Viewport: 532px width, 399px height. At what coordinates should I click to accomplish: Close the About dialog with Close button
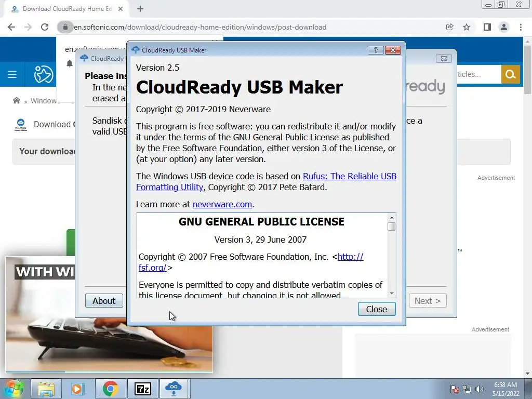pyautogui.click(x=377, y=309)
